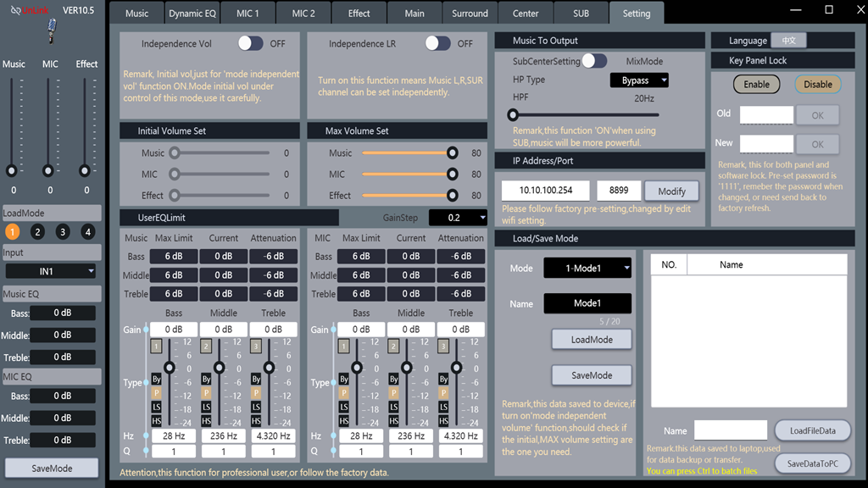
Task: Click the Modify button for IP address
Action: (671, 191)
